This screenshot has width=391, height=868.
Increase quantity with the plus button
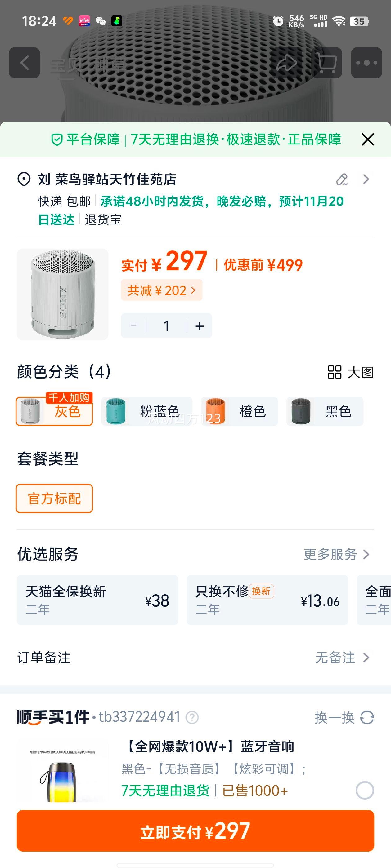coord(200,326)
